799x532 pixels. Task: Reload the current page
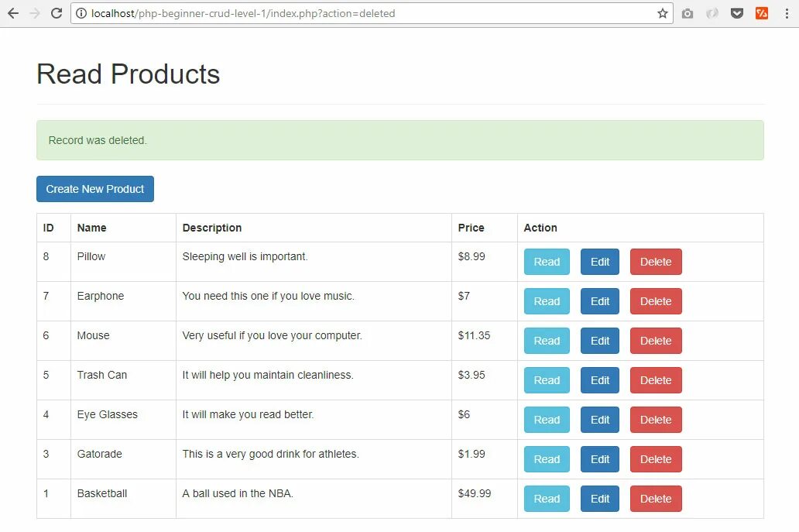[57, 13]
